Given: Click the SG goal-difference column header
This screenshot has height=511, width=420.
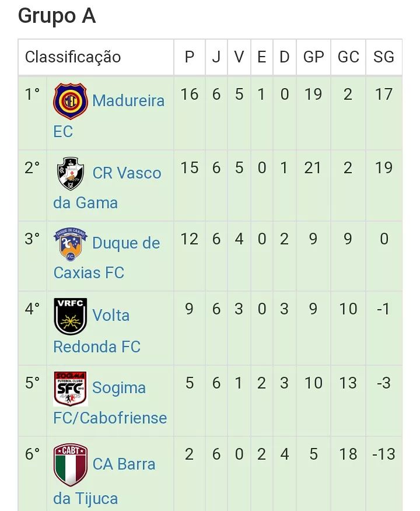Looking at the screenshot, I should point(384,57).
